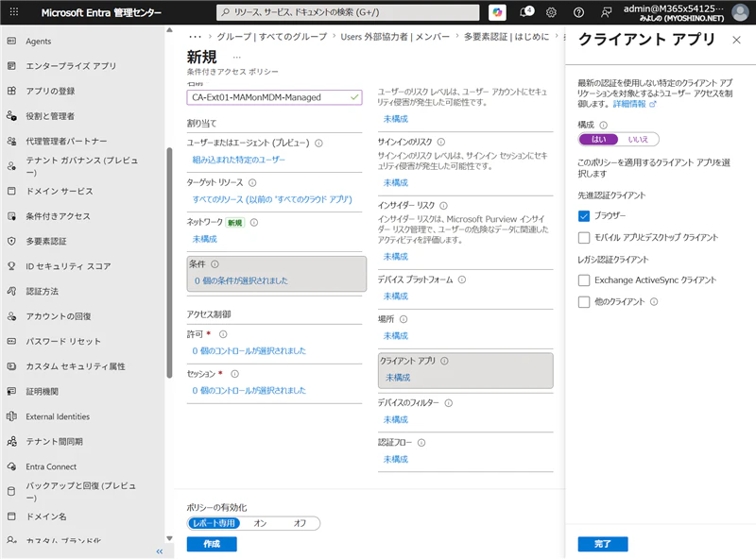Open the app launcher waffle icon
The image size is (756, 559).
coord(14,12)
